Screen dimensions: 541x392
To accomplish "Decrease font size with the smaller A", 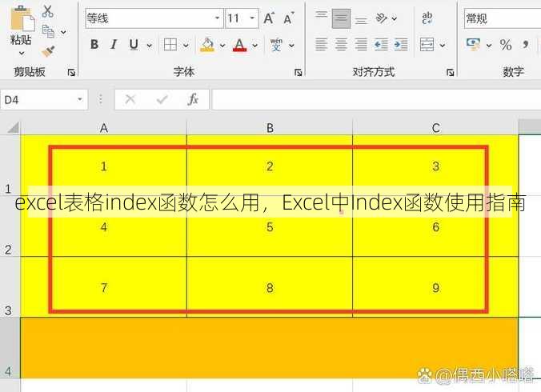I will [289, 18].
